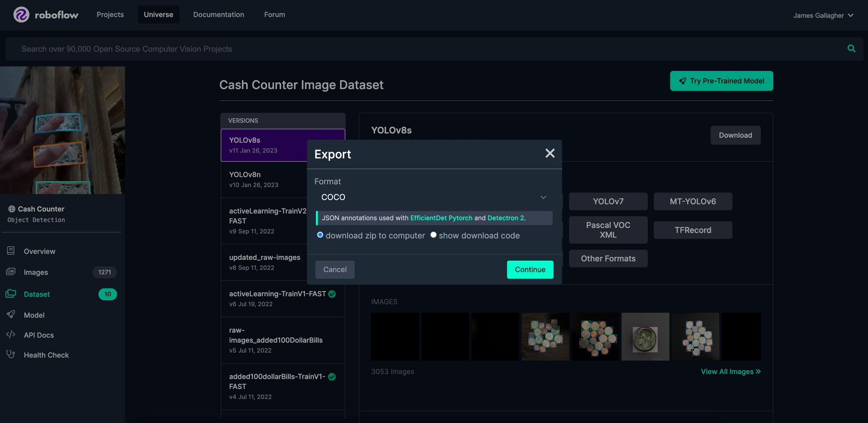
Task: Click the Dataset folder icon
Action: coord(11,294)
